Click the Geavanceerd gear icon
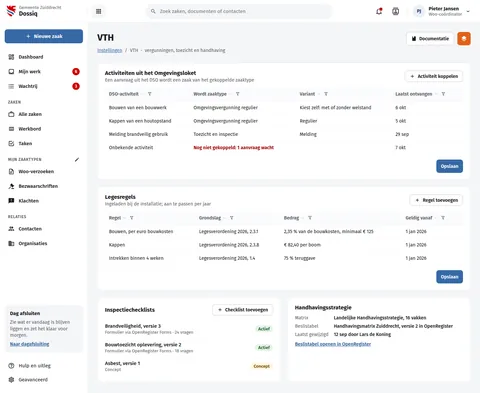 point(11,380)
